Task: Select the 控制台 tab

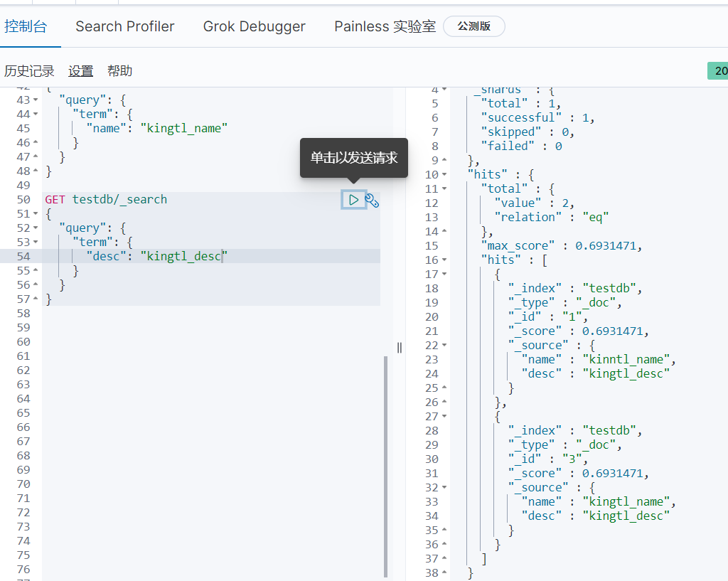Action: point(26,27)
